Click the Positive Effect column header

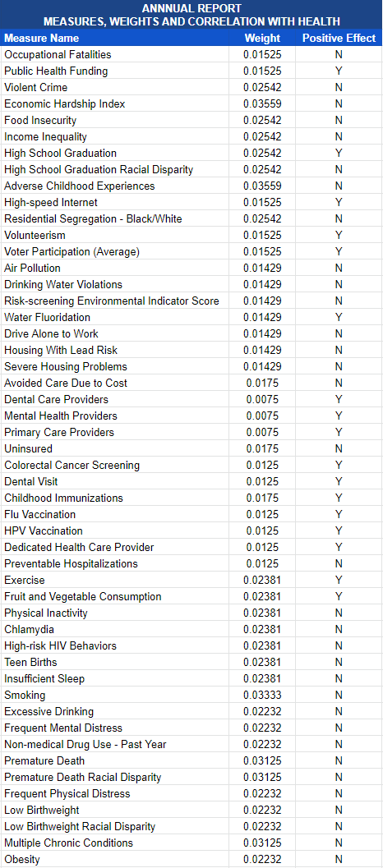tap(339, 39)
